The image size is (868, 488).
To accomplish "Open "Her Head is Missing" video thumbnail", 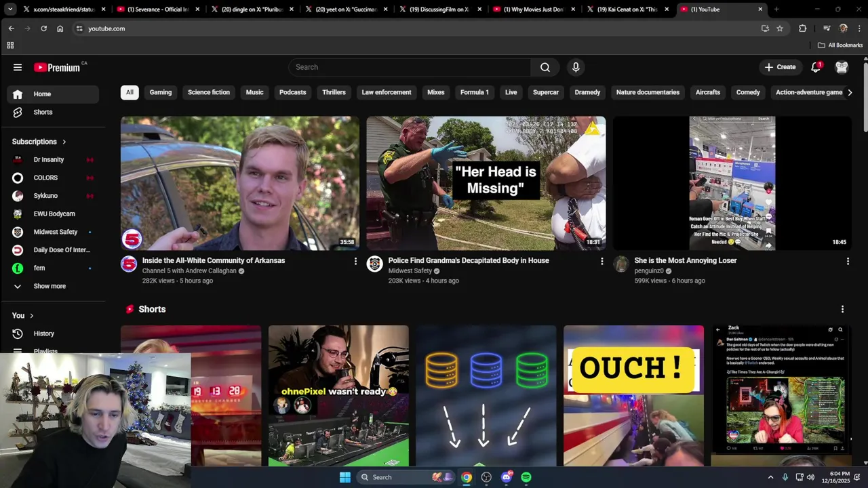I will click(486, 184).
